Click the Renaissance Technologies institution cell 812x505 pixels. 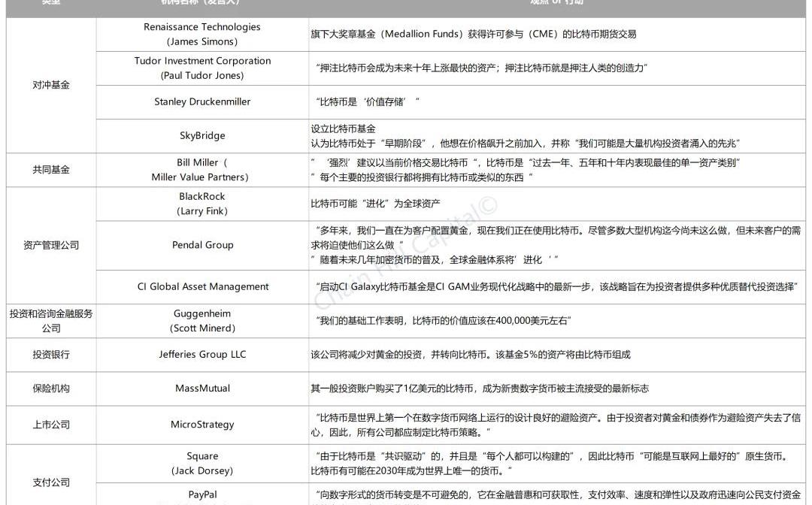pyautogui.click(x=202, y=34)
